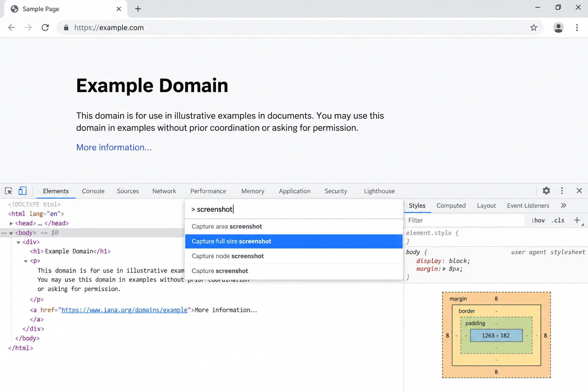Focus the Styles Filter field
588x392 pixels.
[x=465, y=220]
